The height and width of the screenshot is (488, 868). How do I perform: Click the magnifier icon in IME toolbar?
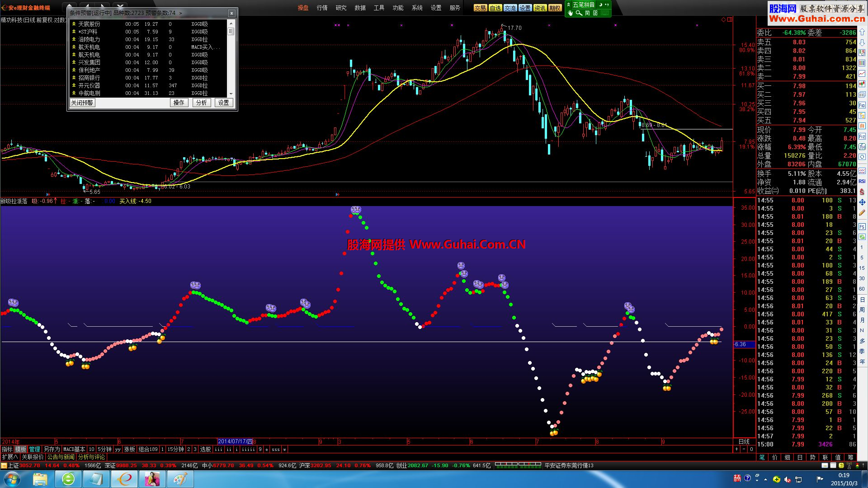pos(579,13)
